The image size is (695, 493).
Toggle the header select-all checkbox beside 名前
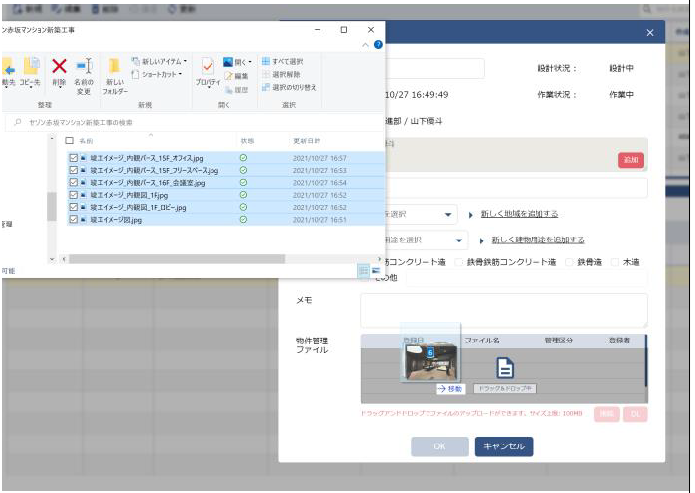(69, 141)
